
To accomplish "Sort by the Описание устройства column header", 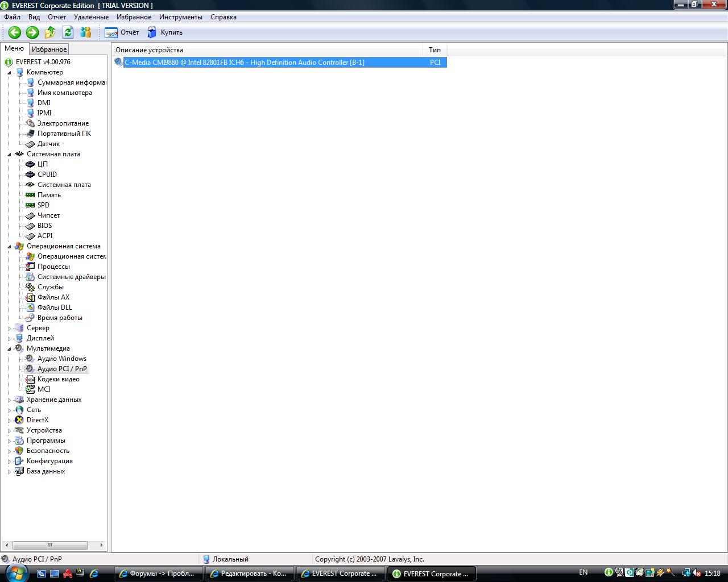I will click(267, 50).
